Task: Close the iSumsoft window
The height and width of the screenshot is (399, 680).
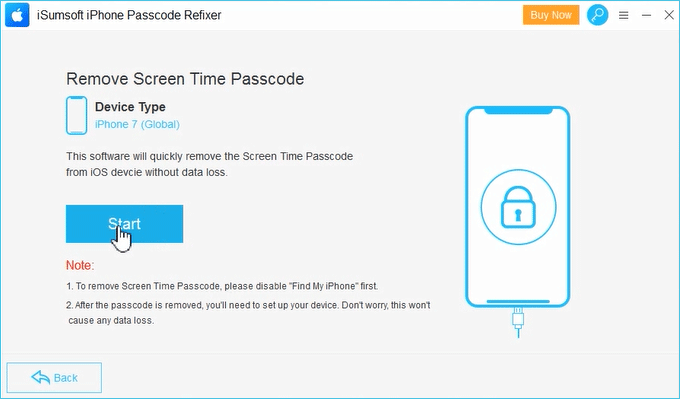Action: click(x=669, y=15)
